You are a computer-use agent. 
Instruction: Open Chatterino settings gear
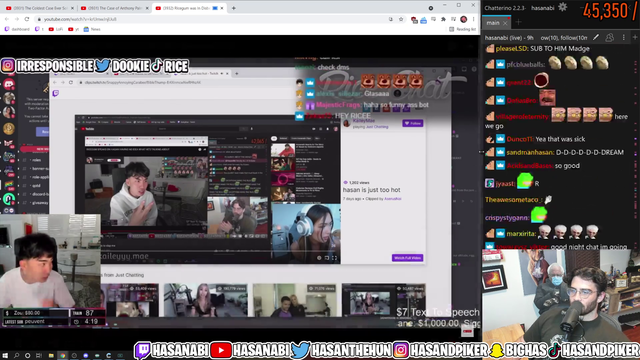(563, 7)
